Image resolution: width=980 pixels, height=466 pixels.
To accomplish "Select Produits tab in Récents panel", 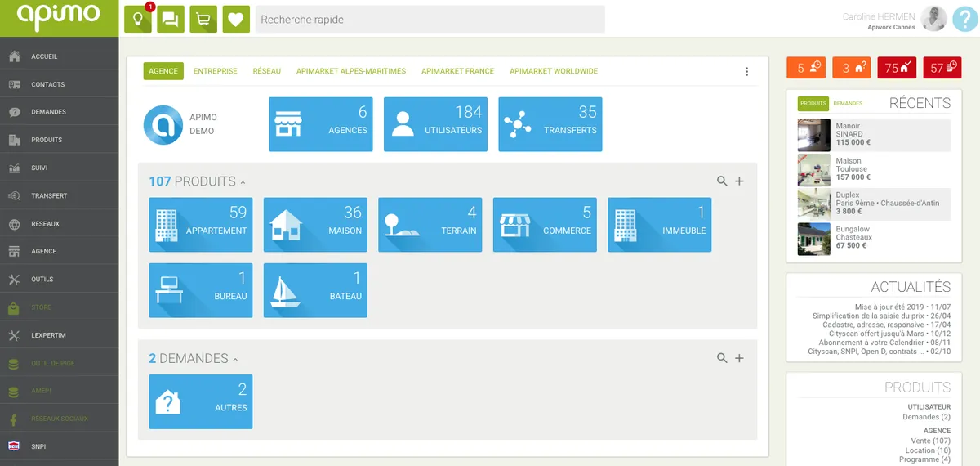I will pyautogui.click(x=813, y=104).
